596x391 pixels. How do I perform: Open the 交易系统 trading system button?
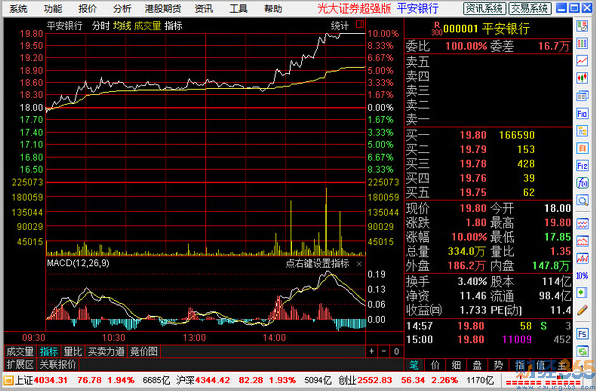[530, 8]
